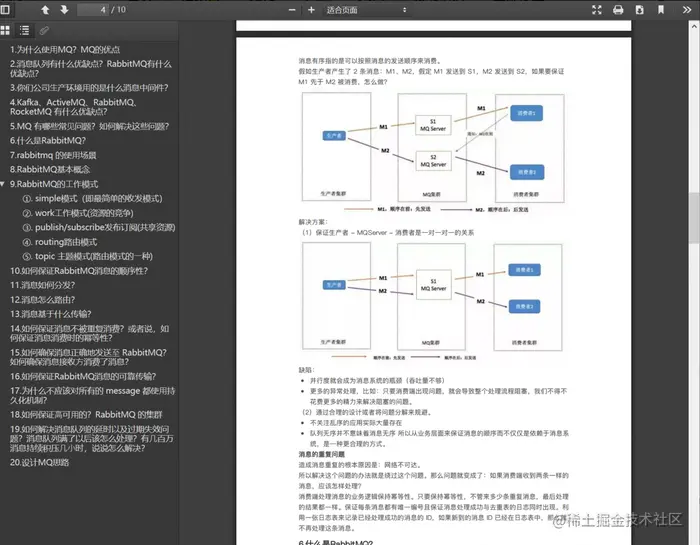The width and height of the screenshot is (700, 545).
Task: Click the vertical scrollbar thumb
Action: click(x=694, y=217)
